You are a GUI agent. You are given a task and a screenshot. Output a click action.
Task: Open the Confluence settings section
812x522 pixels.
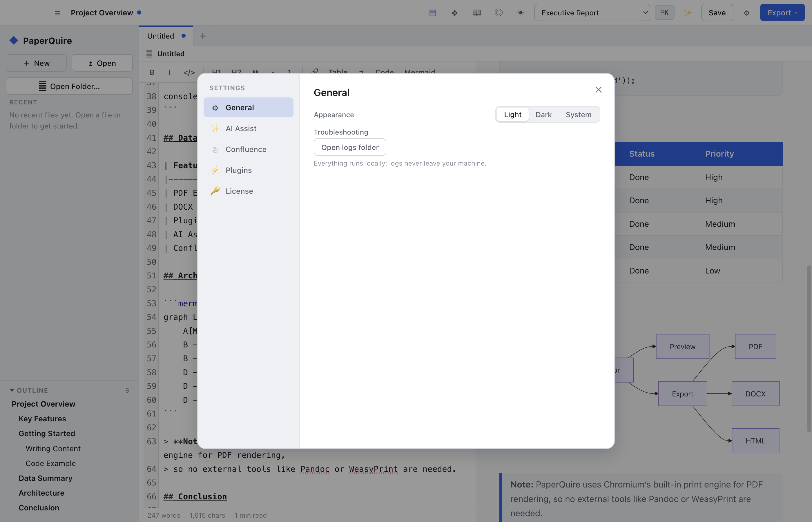pos(248,149)
